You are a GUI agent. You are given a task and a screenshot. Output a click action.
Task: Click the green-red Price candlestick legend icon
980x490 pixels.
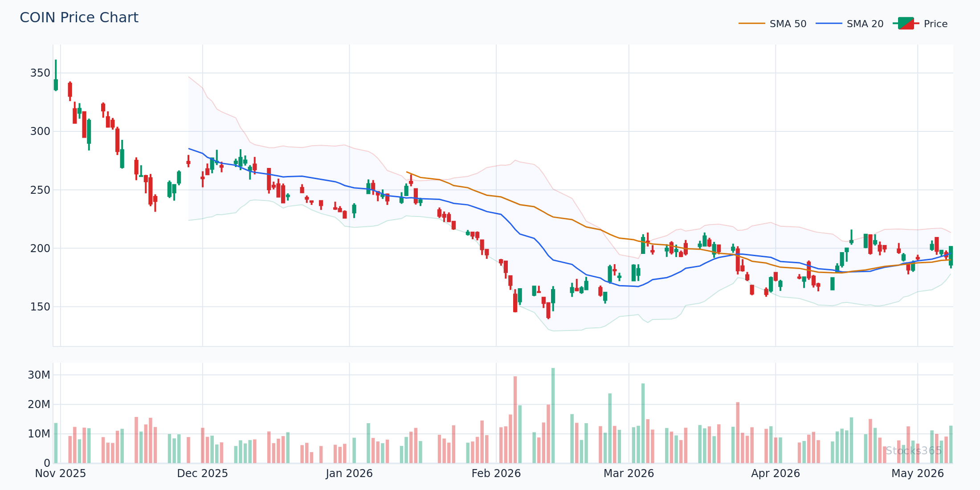click(906, 24)
